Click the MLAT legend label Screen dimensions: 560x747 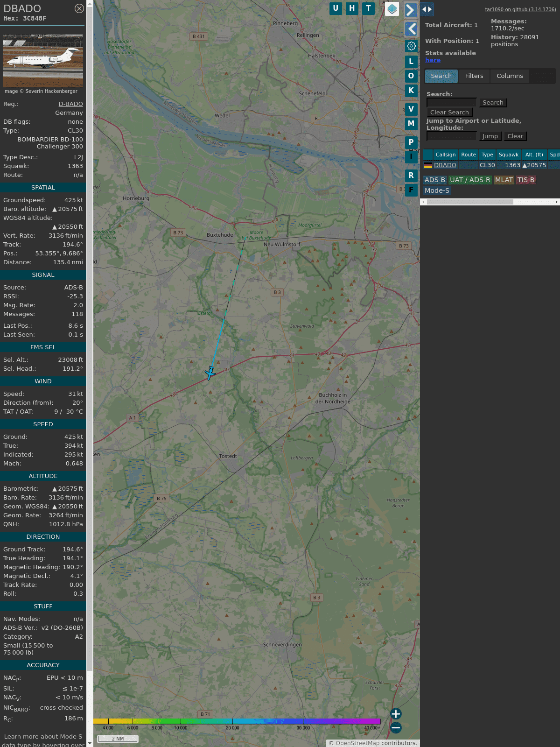click(504, 180)
